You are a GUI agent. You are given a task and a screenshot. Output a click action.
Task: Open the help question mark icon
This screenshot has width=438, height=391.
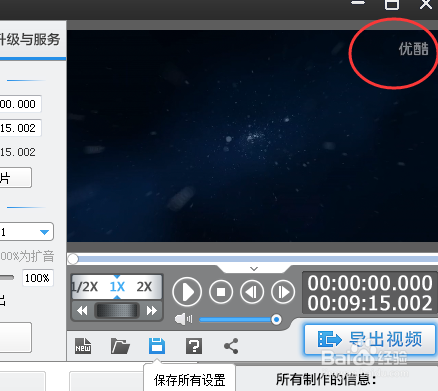click(194, 346)
